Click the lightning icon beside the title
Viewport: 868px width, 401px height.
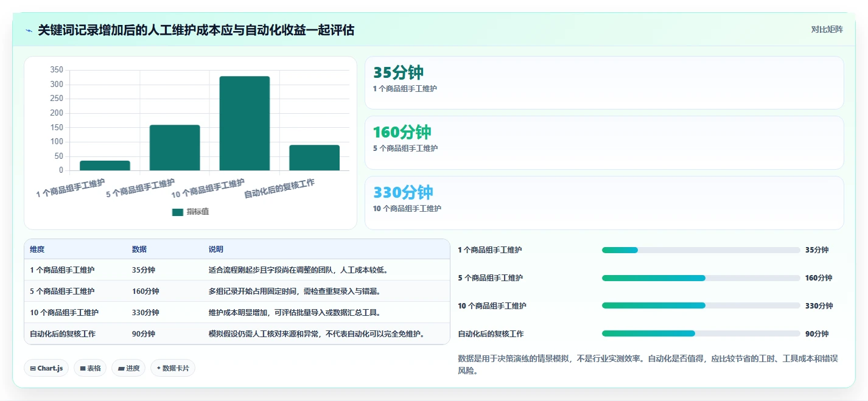[29, 30]
